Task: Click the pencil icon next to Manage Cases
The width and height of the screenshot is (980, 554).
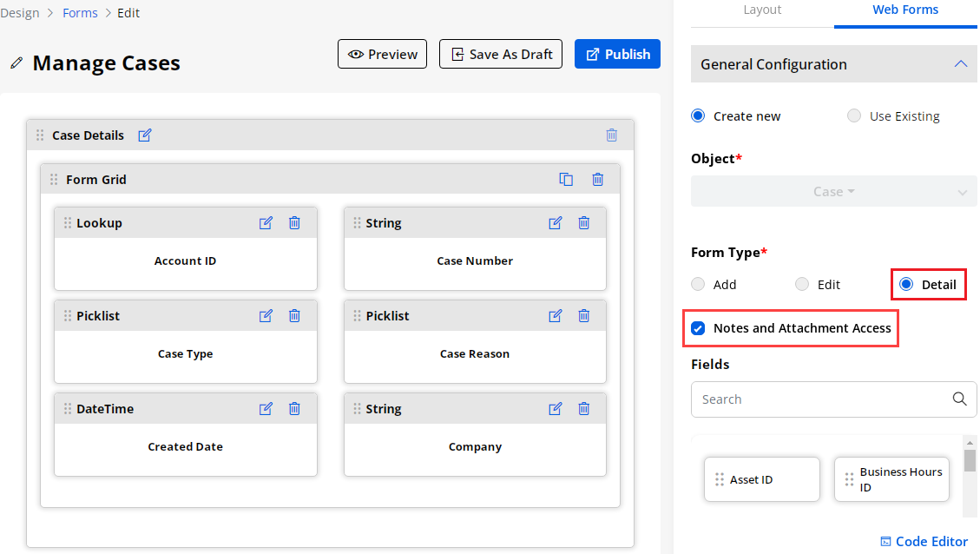Action: [16, 63]
